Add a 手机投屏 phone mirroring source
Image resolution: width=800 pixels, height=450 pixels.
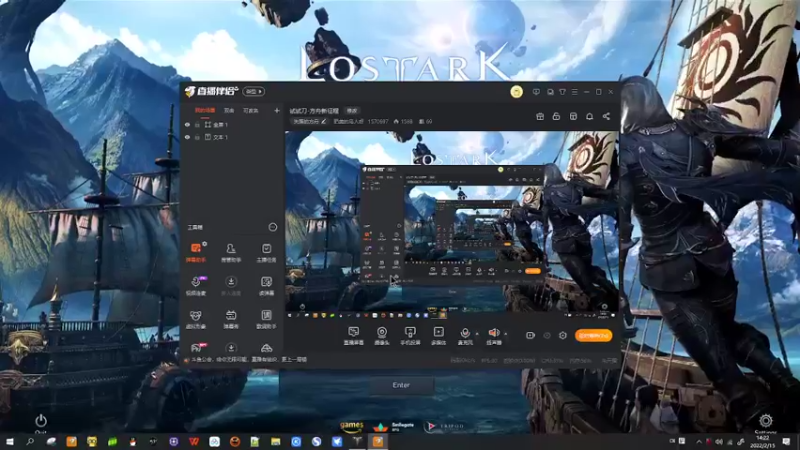[410, 336]
